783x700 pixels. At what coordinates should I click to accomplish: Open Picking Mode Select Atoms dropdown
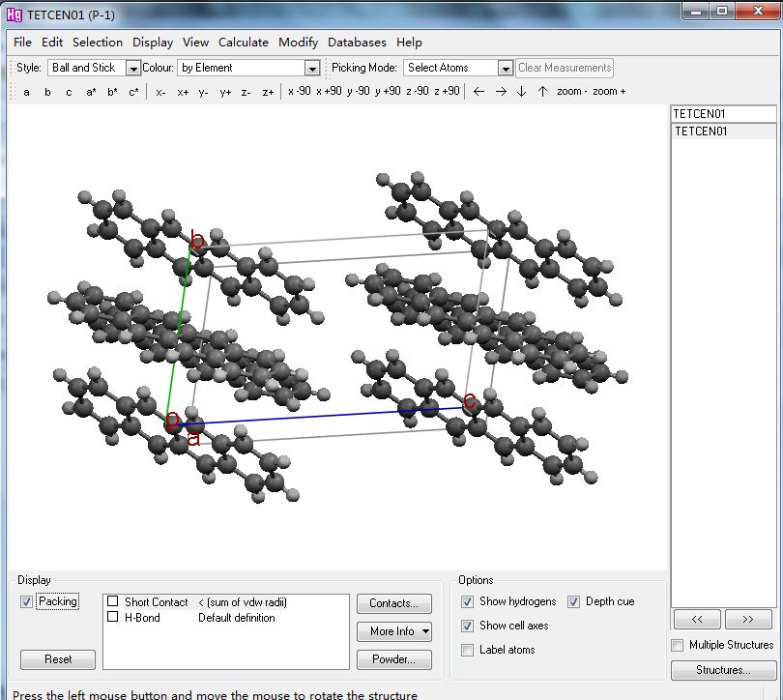505,69
